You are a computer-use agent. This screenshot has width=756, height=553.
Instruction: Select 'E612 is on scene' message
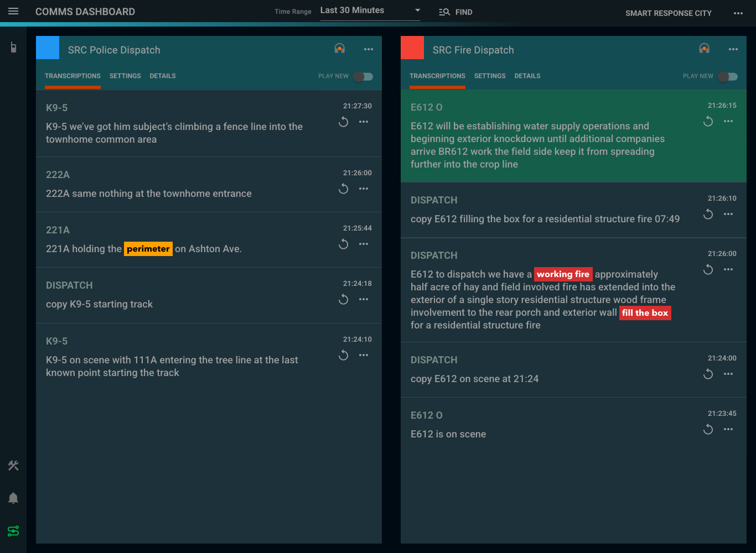tap(448, 434)
